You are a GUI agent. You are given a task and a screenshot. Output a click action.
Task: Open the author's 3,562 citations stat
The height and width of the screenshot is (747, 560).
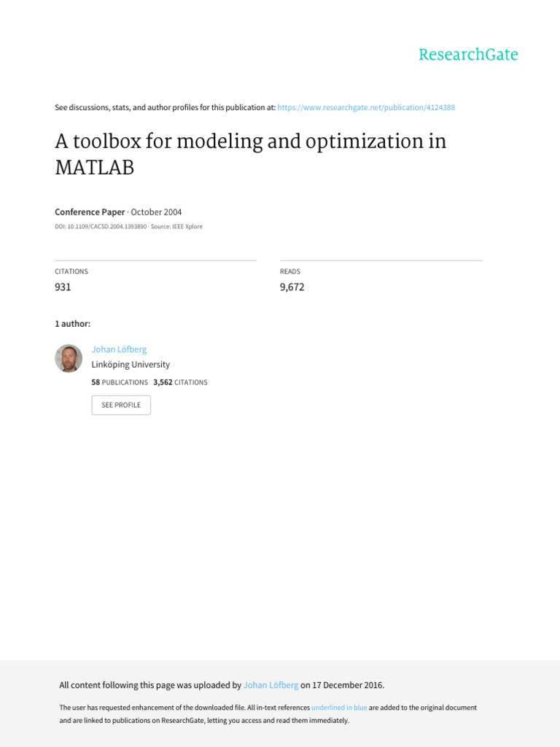[x=180, y=382]
